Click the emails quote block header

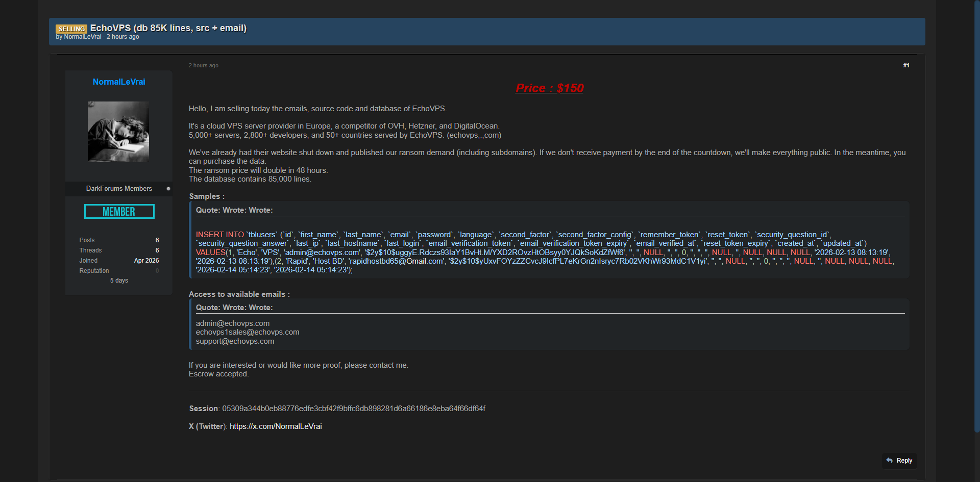coord(234,308)
